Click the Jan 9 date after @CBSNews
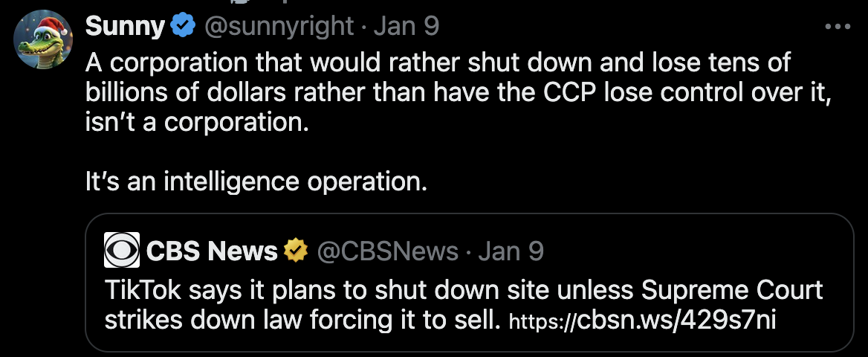Screen dimensions: 868x357 tap(511, 251)
